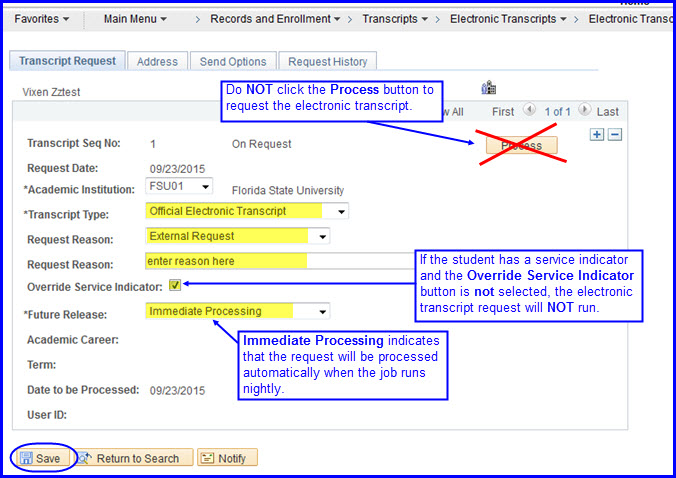Viewport: 676px width, 478px height.
Task: Switch to the Address tab
Action: click(157, 61)
